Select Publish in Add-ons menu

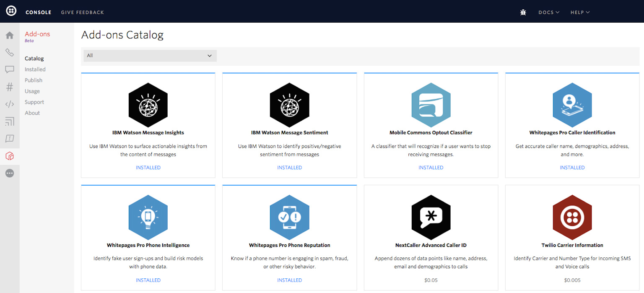pyautogui.click(x=34, y=80)
